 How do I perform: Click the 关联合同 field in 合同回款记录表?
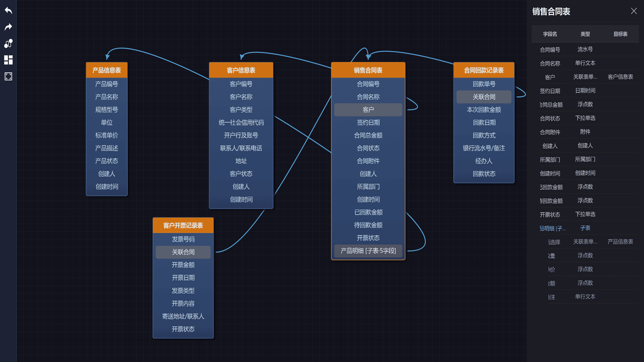tap(484, 97)
